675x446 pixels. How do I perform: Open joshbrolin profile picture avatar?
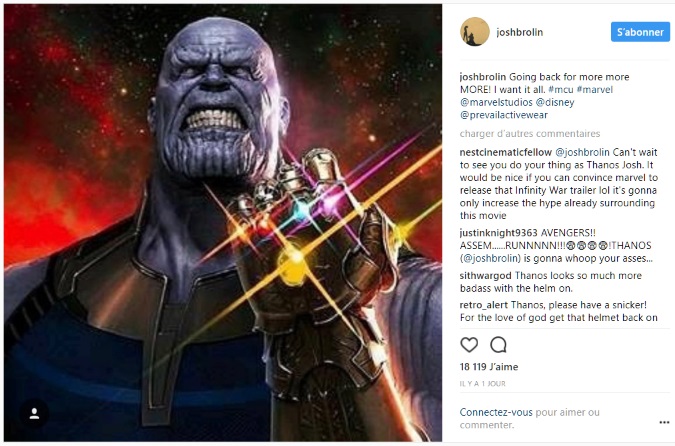click(x=474, y=32)
